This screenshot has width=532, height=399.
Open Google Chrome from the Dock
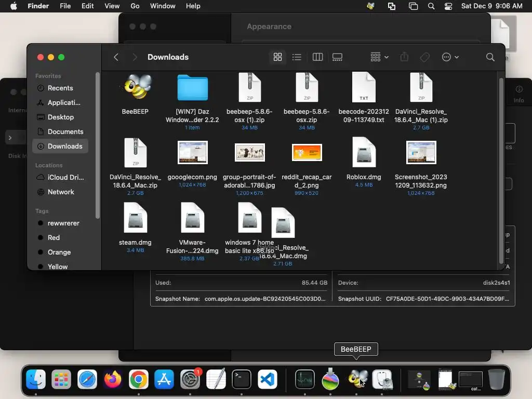(x=138, y=379)
